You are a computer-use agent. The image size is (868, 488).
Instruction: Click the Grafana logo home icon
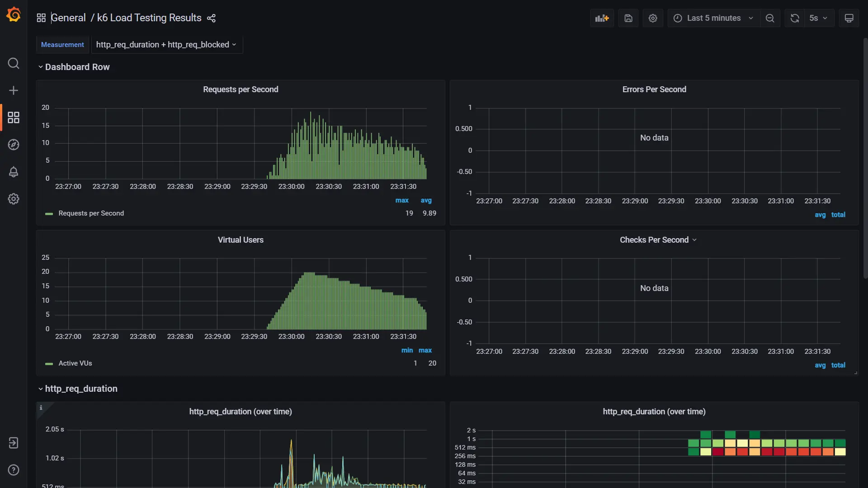14,14
